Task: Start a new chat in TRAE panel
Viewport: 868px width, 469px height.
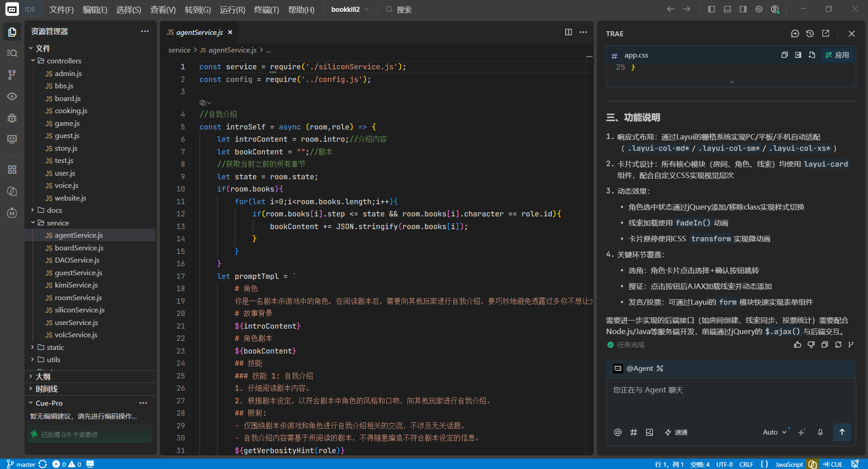Action: click(795, 33)
